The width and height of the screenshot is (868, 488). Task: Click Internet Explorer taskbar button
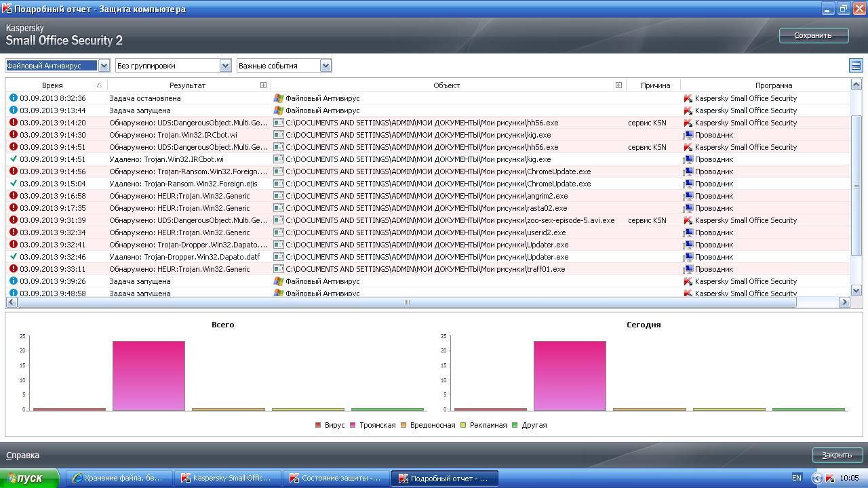coord(118,478)
